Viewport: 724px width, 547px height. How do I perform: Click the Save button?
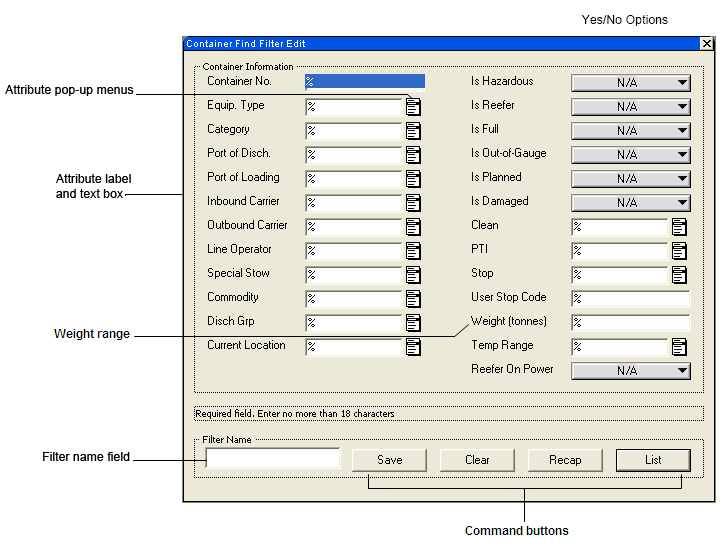[x=389, y=460]
